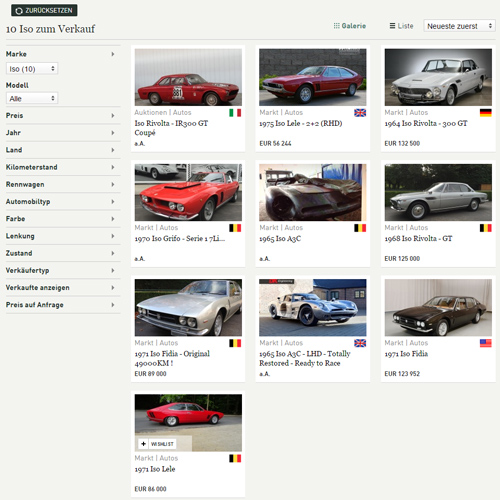Open 1971 Iso Fidia Original 49000KM title

[x=172, y=358]
